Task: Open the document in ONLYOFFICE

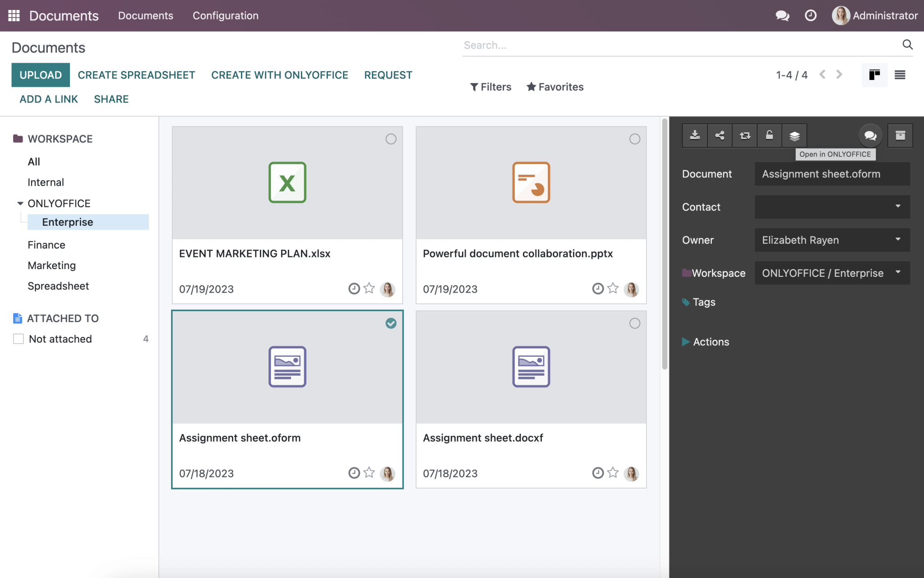Action: 794,135
